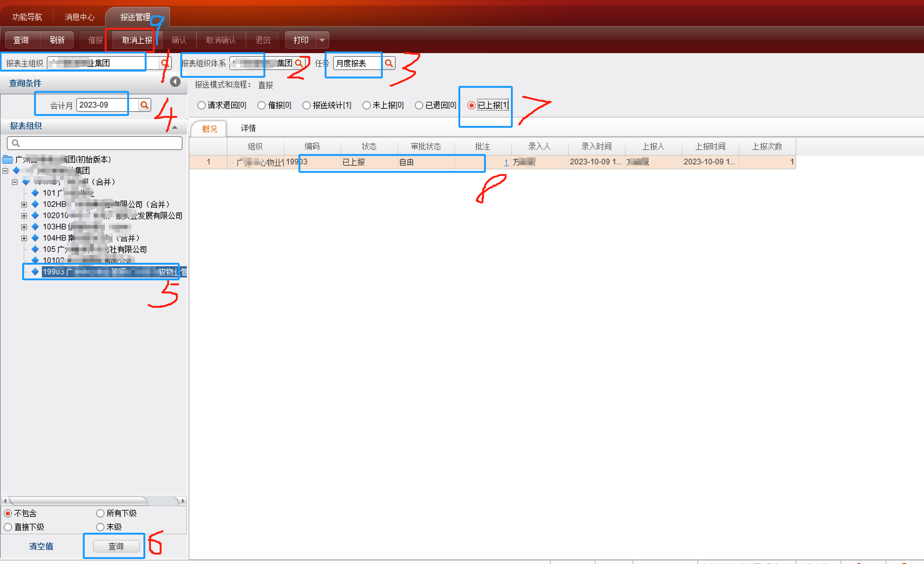Click search icon beside 月度报表 task field
The width and height of the screenshot is (924, 564).
pos(389,63)
